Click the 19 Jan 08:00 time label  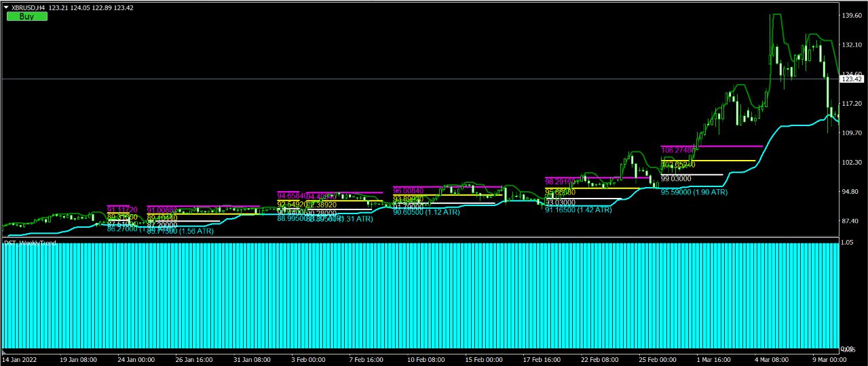click(x=78, y=360)
